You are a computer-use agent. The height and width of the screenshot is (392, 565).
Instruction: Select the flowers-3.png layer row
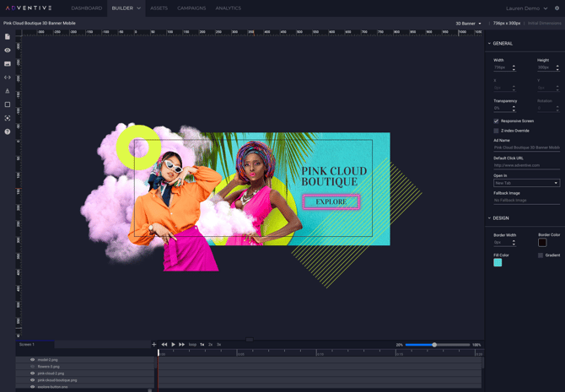[x=85, y=367]
